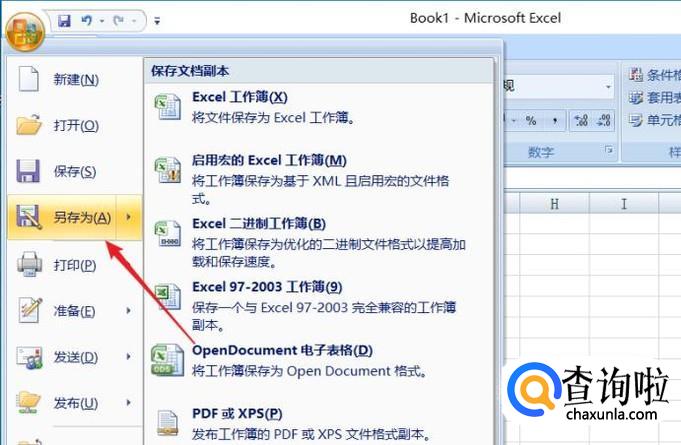Open the 数字 group dialog launcher
The width and height of the screenshot is (681, 445).
click(609, 150)
